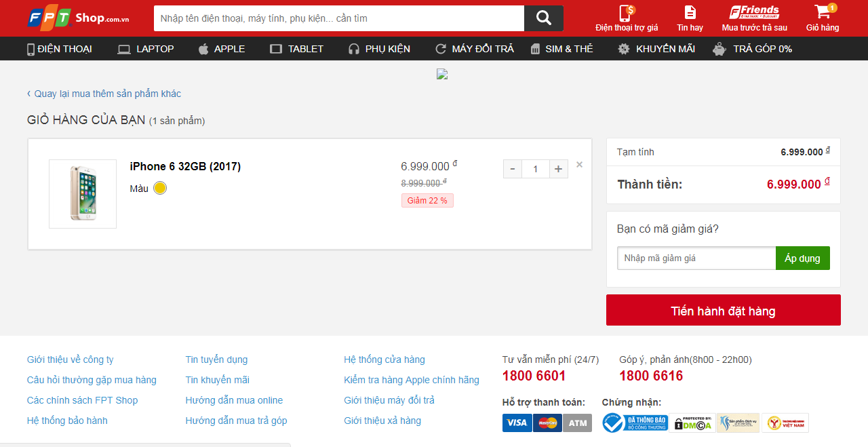The image size is (868, 447).
Task: Open Giới thiệu xả hàng link
Action: pyautogui.click(x=382, y=421)
